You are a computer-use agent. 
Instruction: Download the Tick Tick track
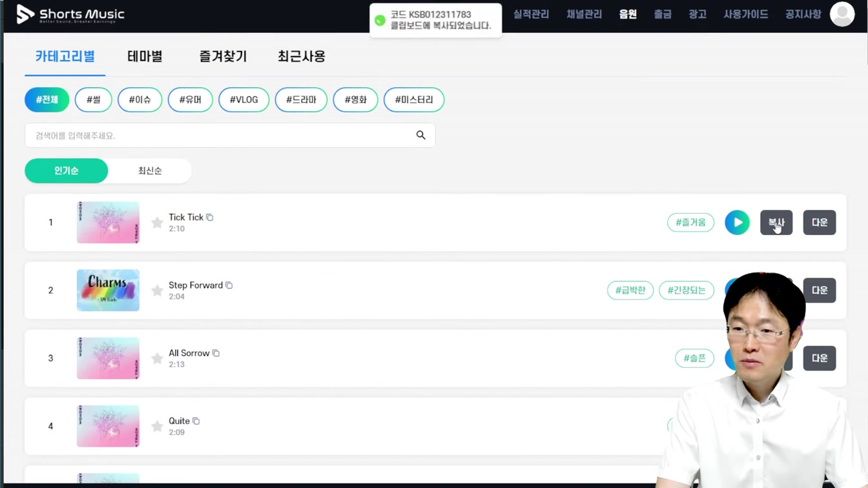tap(820, 222)
